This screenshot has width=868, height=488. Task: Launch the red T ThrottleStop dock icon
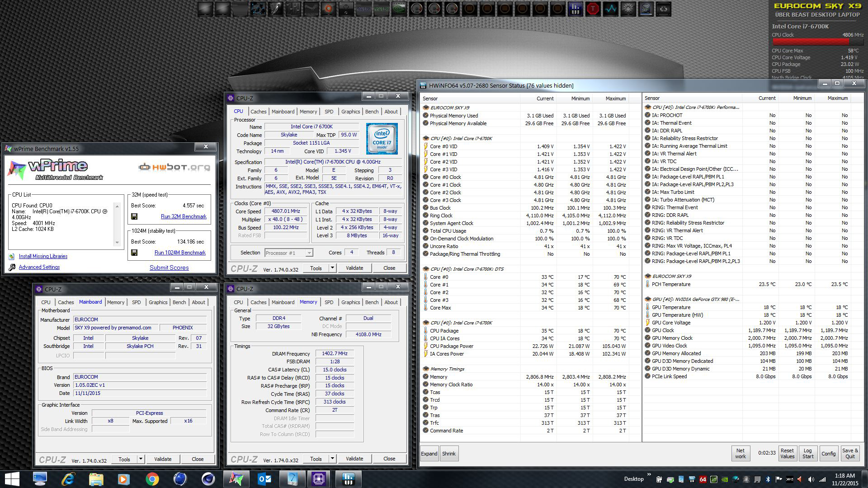[x=593, y=9]
